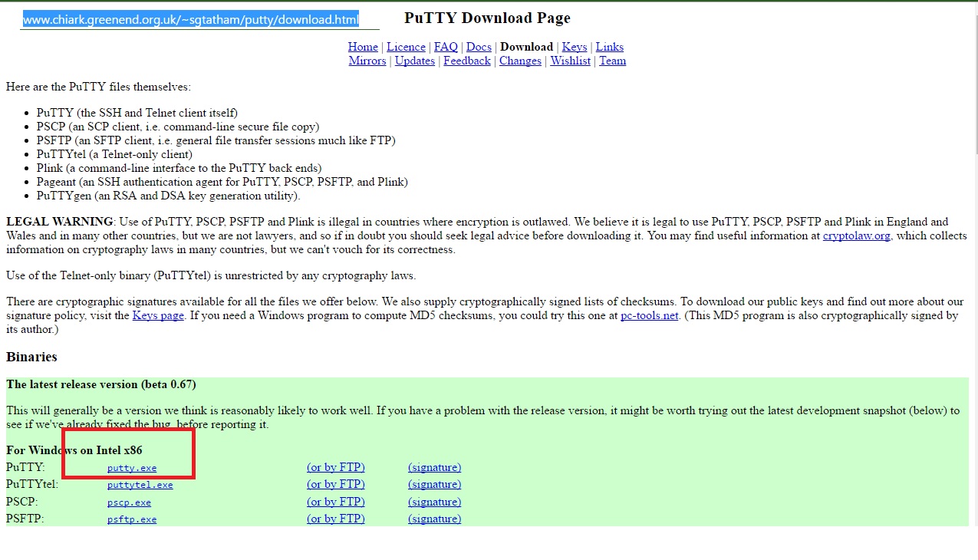Open the signature link for PuTTYtel

[x=435, y=484]
